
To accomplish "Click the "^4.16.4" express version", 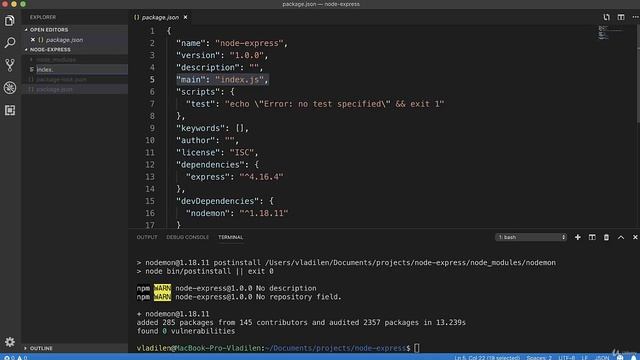I will point(261,177).
